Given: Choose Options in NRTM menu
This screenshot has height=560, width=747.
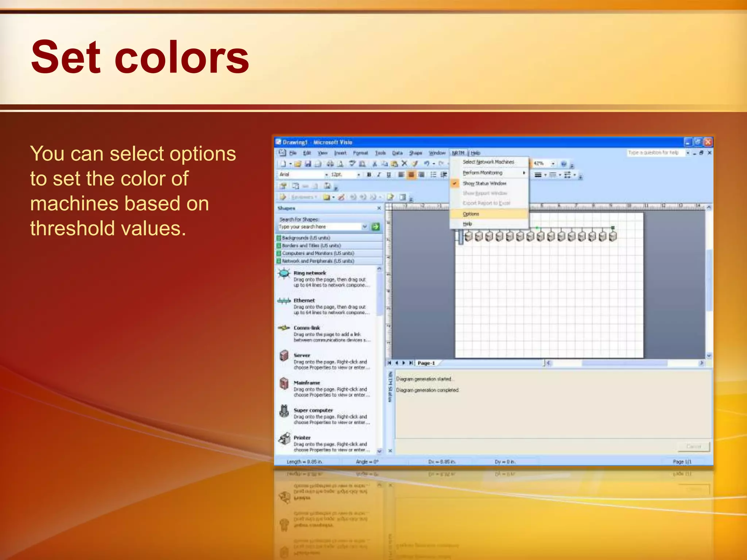Looking at the screenshot, I should 489,214.
